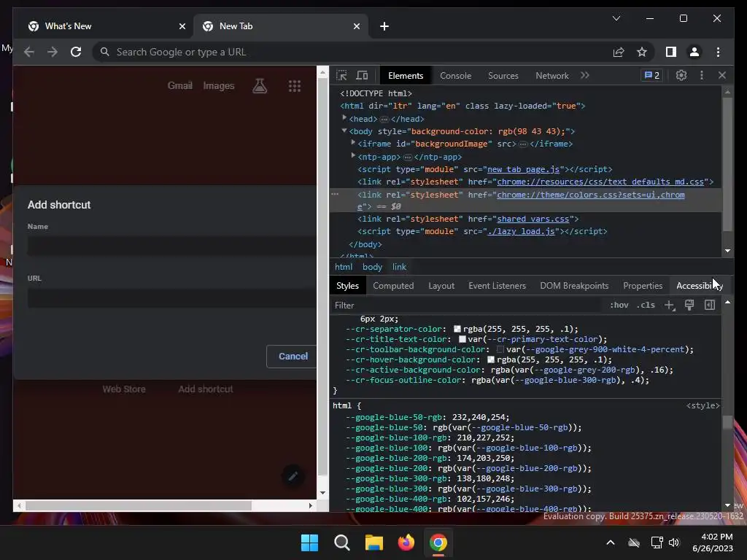Expand the ntp-app element node

pos(353,155)
